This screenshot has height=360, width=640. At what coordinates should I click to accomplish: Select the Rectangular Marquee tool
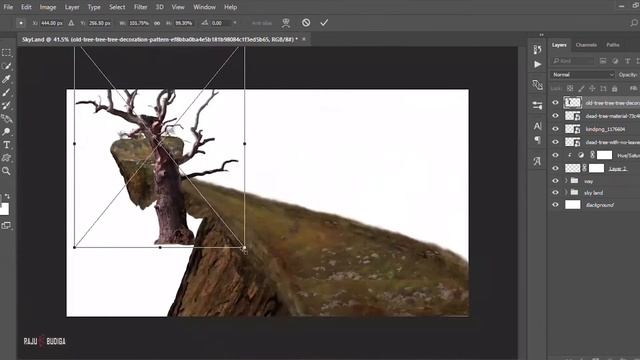click(6, 53)
